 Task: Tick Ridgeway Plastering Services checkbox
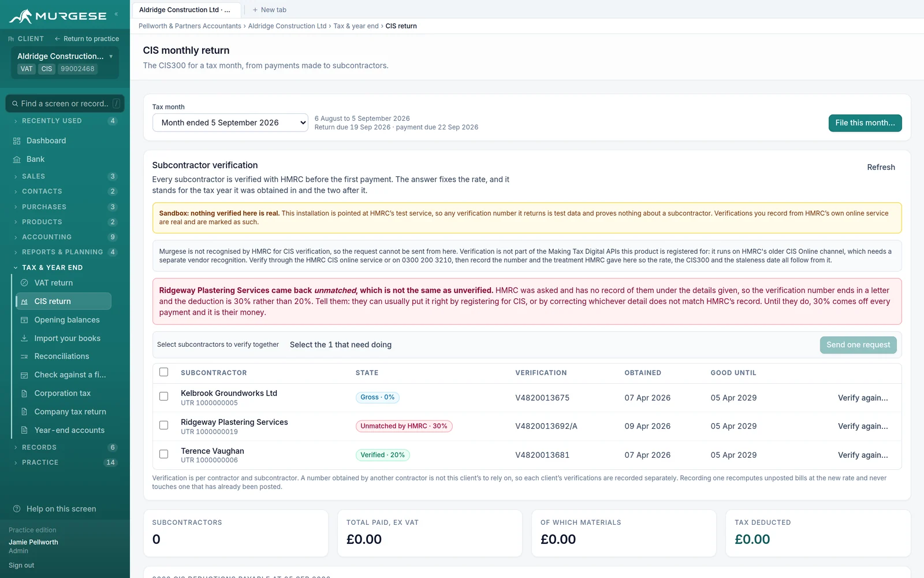click(164, 425)
